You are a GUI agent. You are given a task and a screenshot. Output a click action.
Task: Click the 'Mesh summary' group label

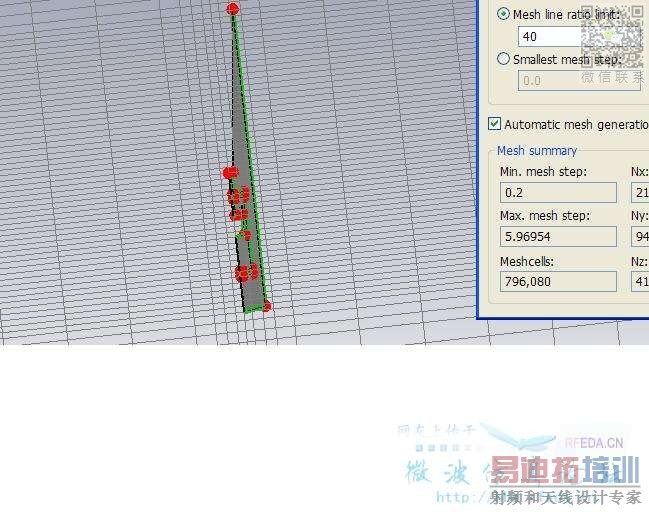[537, 151]
